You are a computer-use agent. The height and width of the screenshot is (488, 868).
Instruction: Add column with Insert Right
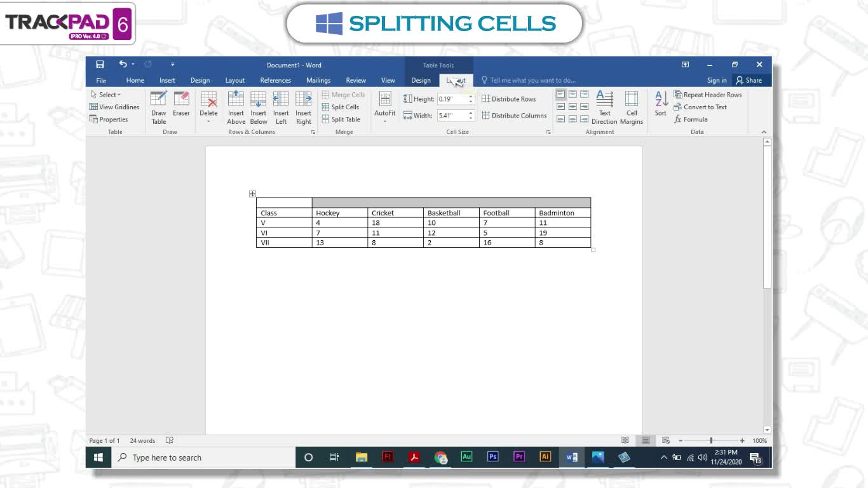point(304,107)
